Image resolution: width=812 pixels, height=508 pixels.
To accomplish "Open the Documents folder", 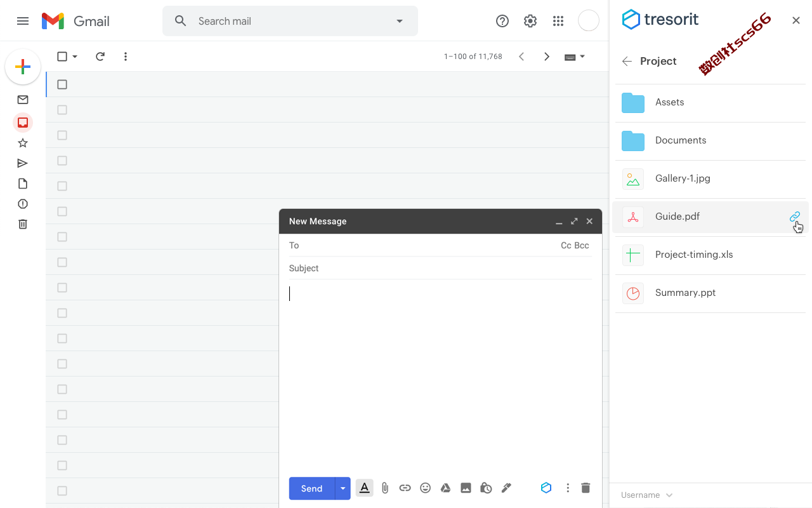I will (x=710, y=140).
